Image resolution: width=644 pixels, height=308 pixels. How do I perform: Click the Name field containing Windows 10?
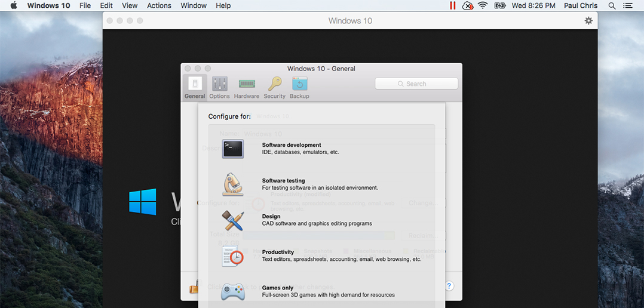(344, 134)
